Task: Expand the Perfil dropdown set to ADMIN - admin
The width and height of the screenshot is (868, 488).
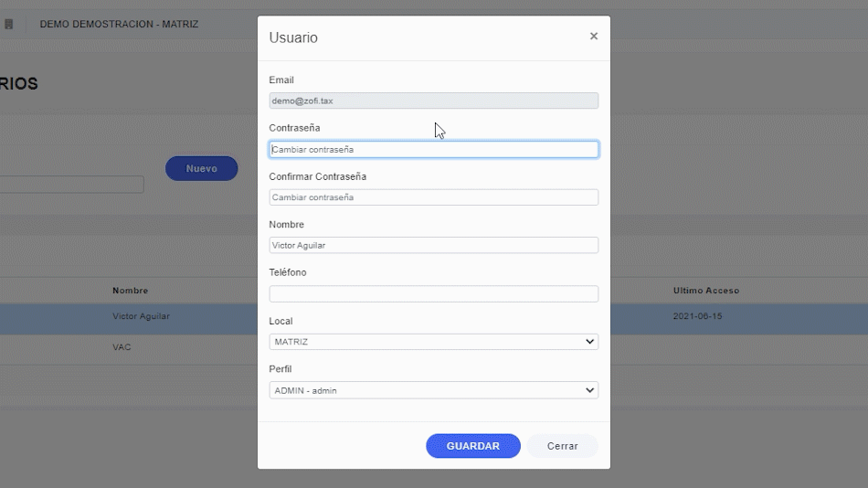Action: click(x=433, y=390)
